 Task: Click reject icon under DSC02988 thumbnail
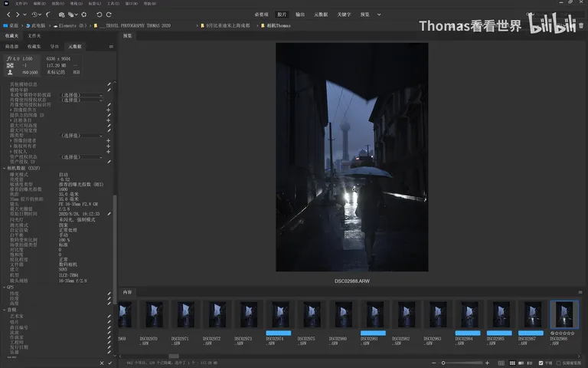[x=552, y=333]
